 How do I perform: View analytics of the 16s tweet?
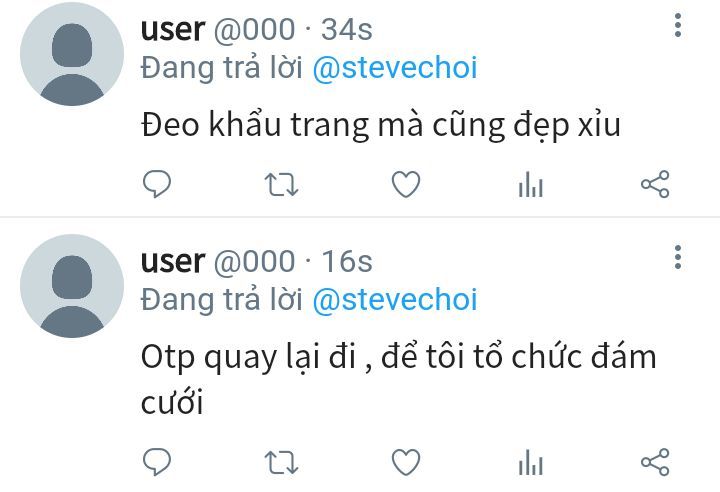(x=531, y=462)
